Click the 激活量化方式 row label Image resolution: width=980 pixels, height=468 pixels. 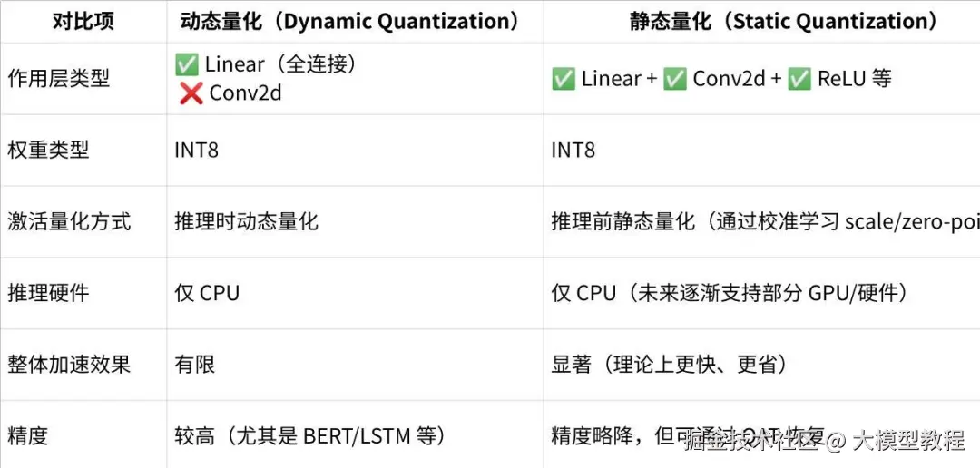pyautogui.click(x=69, y=221)
